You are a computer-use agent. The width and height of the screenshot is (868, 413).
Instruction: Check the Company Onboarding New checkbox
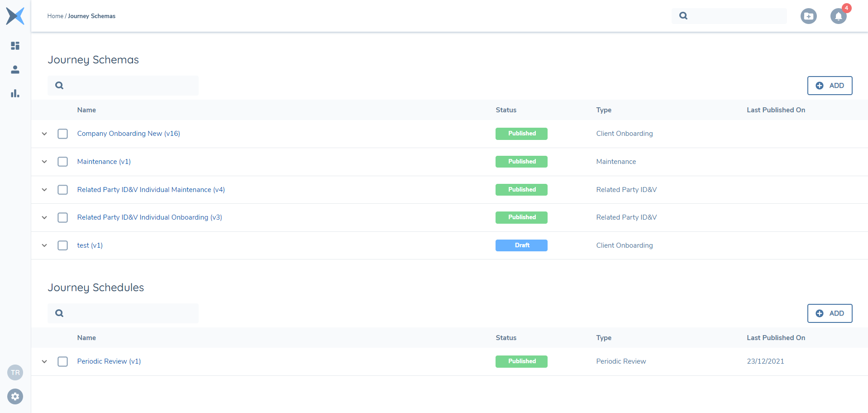tap(63, 134)
